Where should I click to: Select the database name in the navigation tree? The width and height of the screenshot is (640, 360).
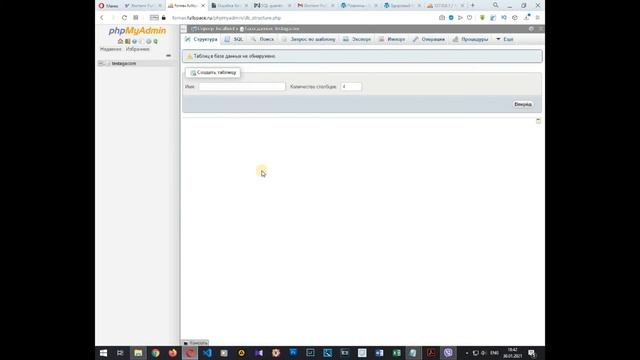(124, 63)
